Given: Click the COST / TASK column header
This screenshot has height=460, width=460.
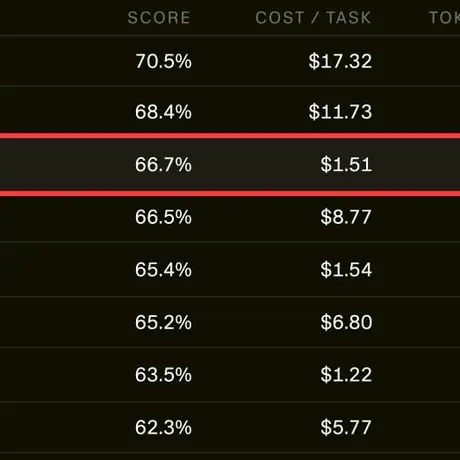Looking at the screenshot, I should [313, 18].
